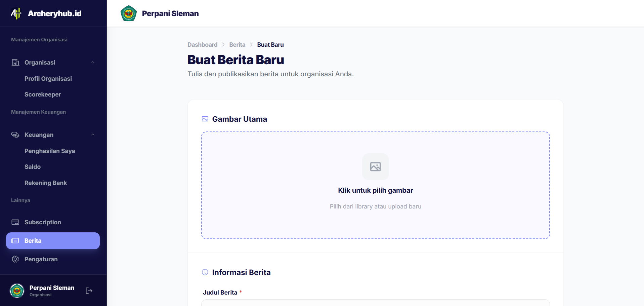The height and width of the screenshot is (306, 644).
Task: Click the Perpani Sleman avatar thumbnail
Action: click(17, 291)
